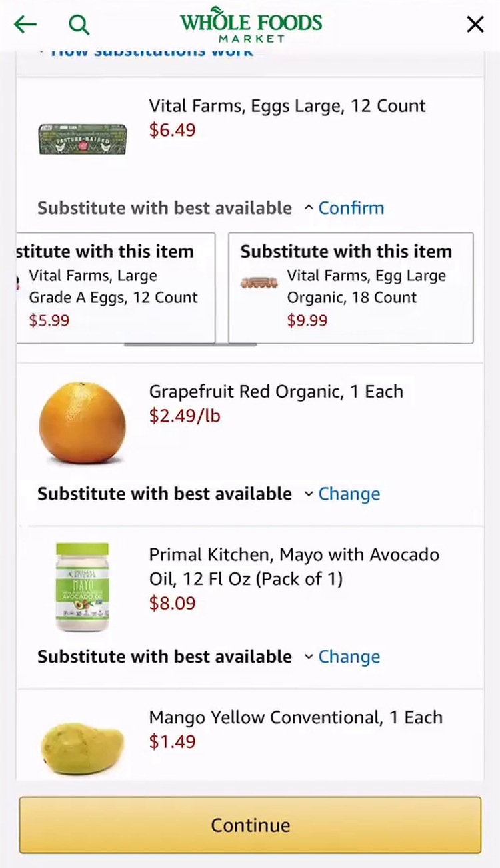Image resolution: width=500 pixels, height=868 pixels.
Task: Tap the yellow mango product image
Action: (x=82, y=749)
